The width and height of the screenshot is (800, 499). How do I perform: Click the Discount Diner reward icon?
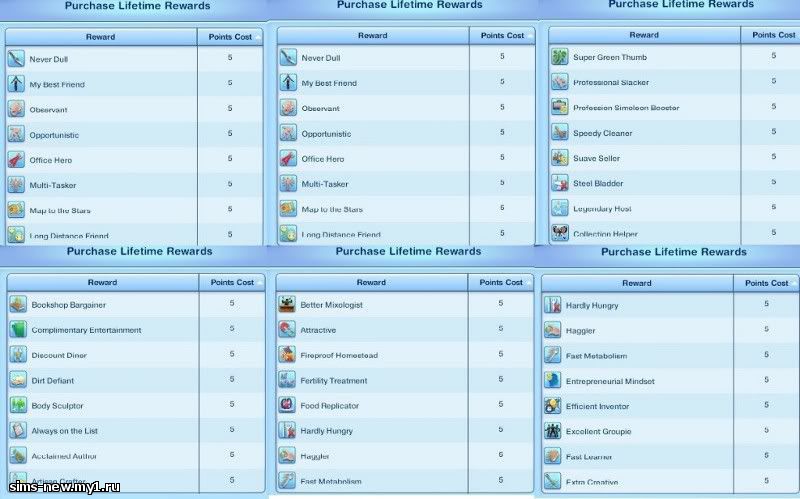click(x=18, y=355)
